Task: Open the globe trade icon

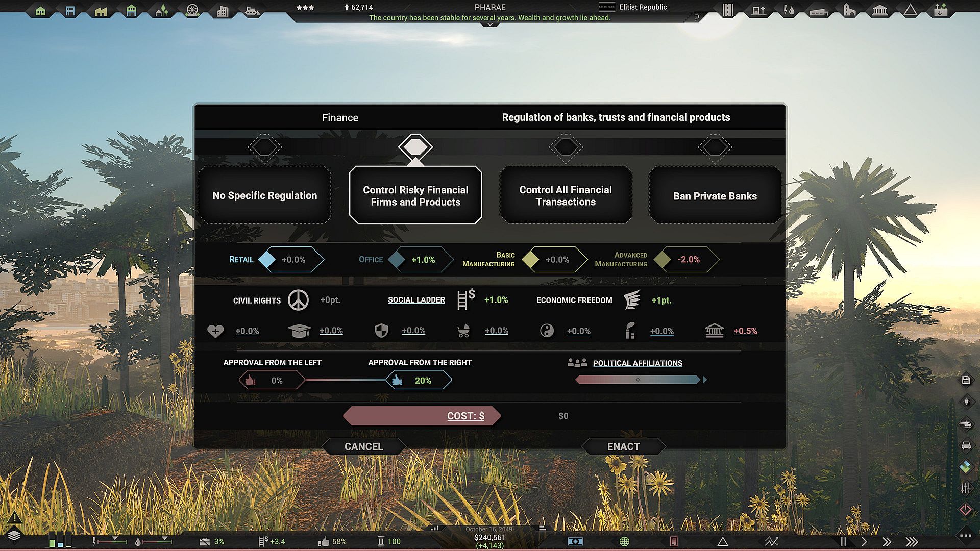Action: coord(624,541)
